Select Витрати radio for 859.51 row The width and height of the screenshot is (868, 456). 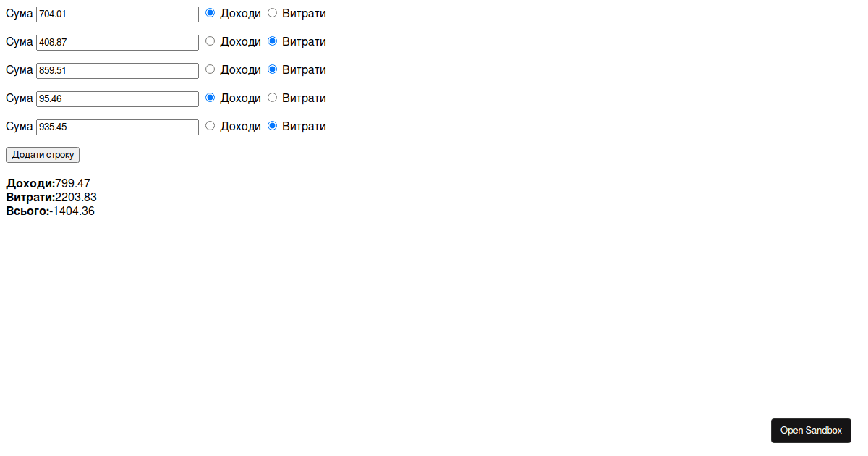click(273, 69)
